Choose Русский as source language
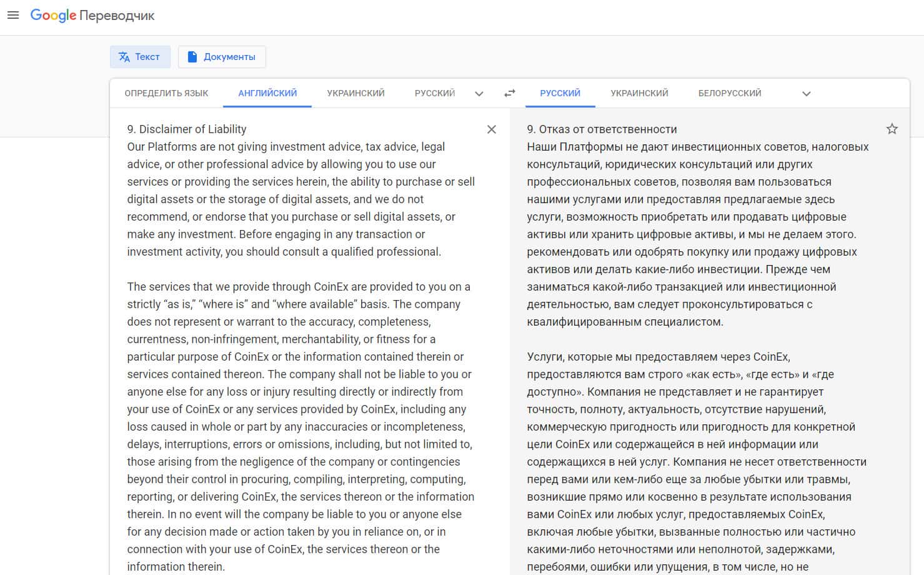This screenshot has width=924, height=575. [435, 93]
